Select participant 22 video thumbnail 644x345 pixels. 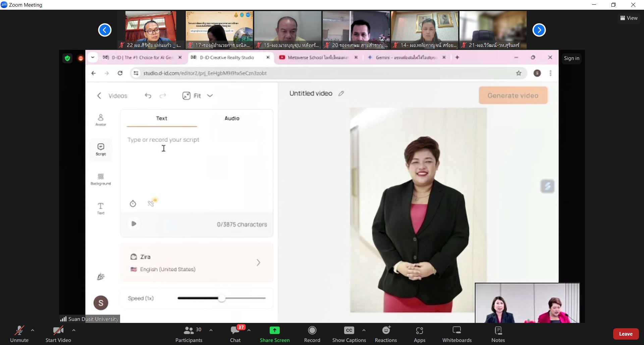click(151, 30)
